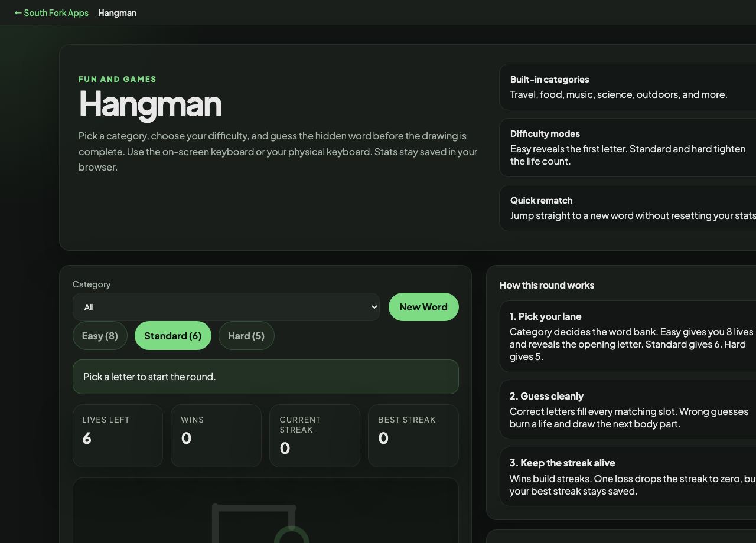Click the Category field label
This screenshot has height=543, width=756.
[x=92, y=284]
